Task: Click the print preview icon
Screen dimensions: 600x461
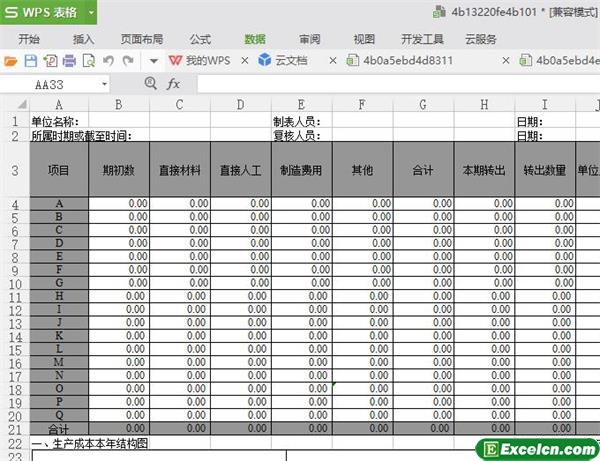Action: (88, 61)
